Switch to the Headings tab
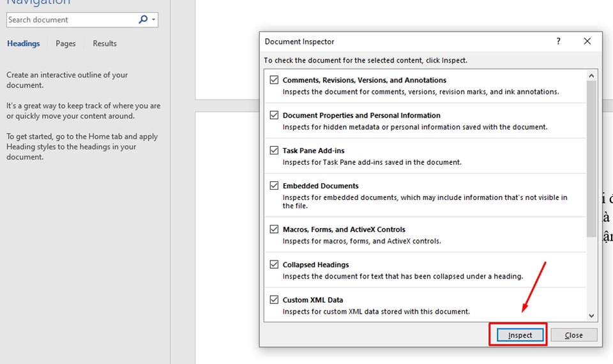The width and height of the screenshot is (613, 364). [23, 43]
